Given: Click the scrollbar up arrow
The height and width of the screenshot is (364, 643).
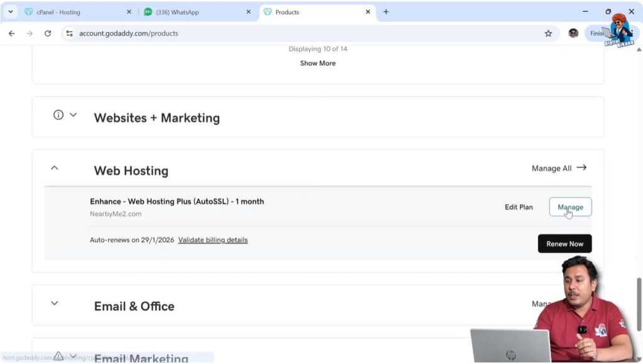Looking at the screenshot, I should pyautogui.click(x=639, y=50).
